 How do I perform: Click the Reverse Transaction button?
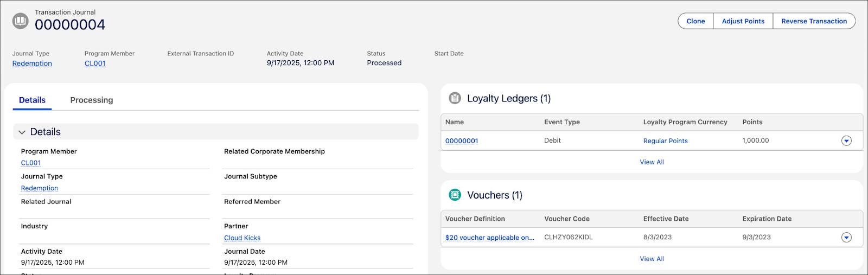click(814, 21)
